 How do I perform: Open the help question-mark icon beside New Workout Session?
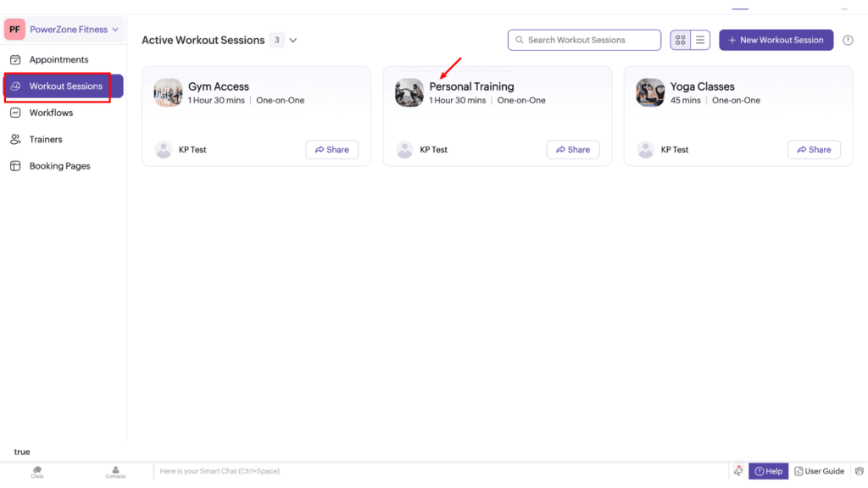(x=848, y=40)
